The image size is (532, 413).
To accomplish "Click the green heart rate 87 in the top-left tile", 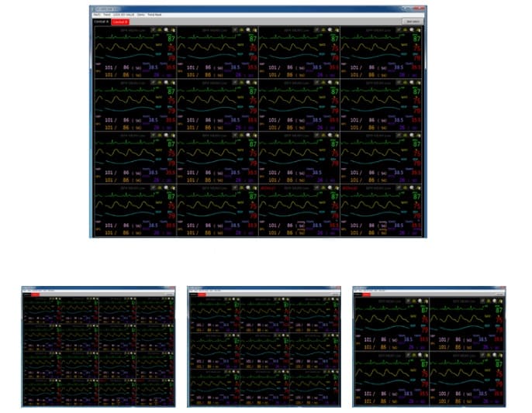I will click(170, 38).
